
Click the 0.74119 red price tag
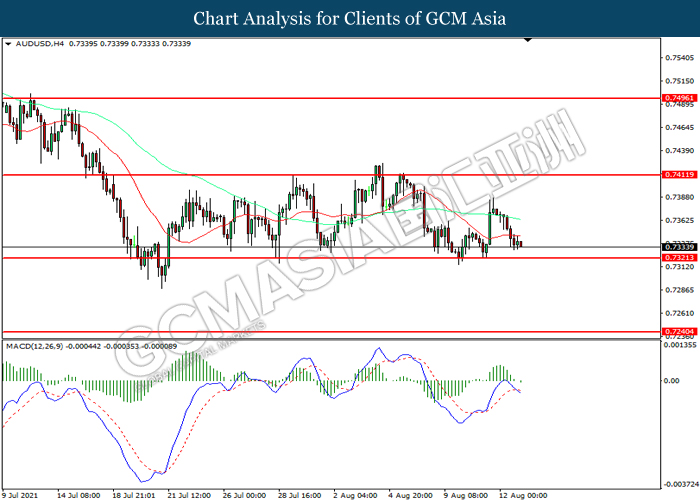point(679,174)
